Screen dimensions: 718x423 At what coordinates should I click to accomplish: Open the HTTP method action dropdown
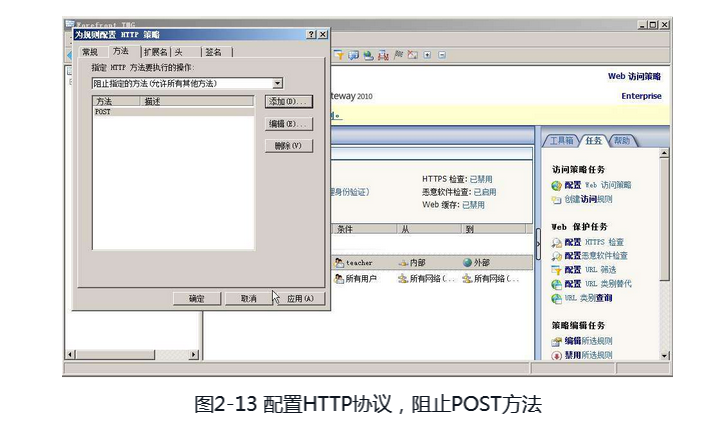[x=277, y=83]
